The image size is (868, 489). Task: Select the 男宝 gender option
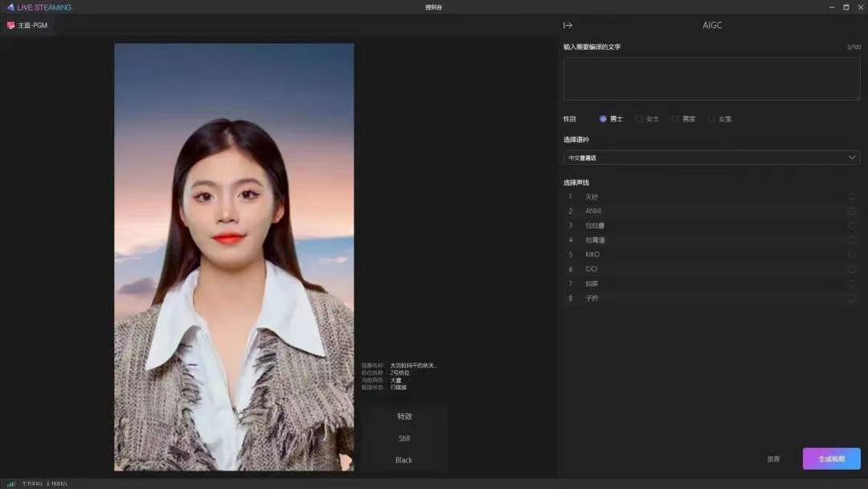pyautogui.click(x=676, y=118)
